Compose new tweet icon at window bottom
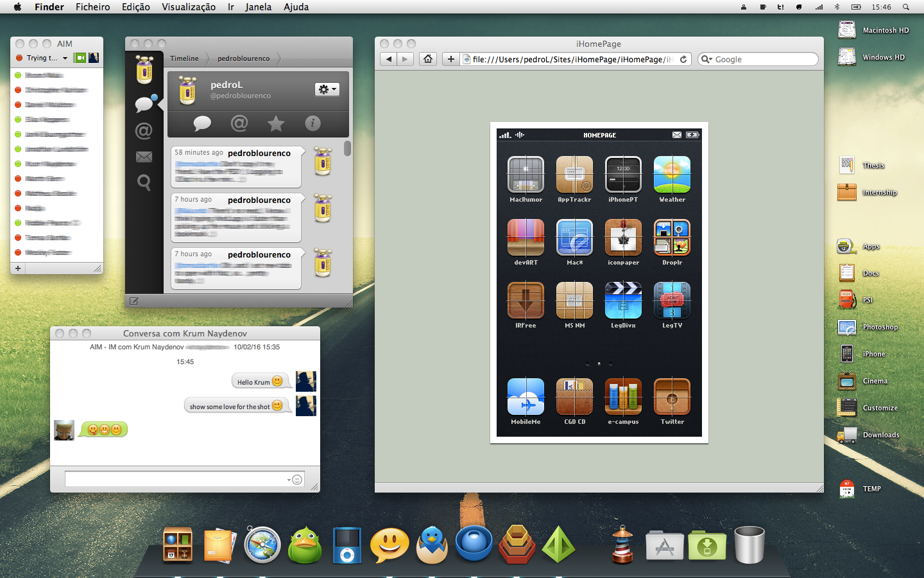The image size is (924, 578). click(134, 301)
